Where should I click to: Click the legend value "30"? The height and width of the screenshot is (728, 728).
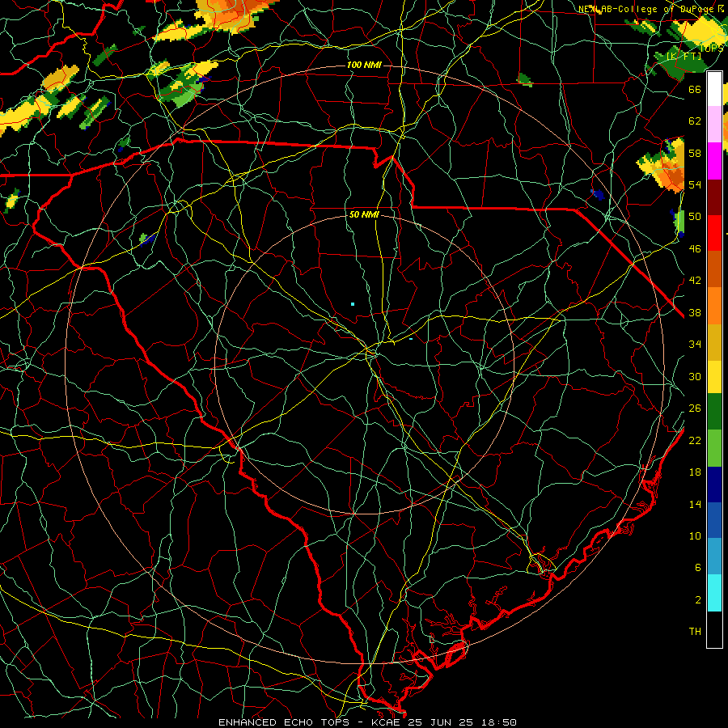(695, 376)
